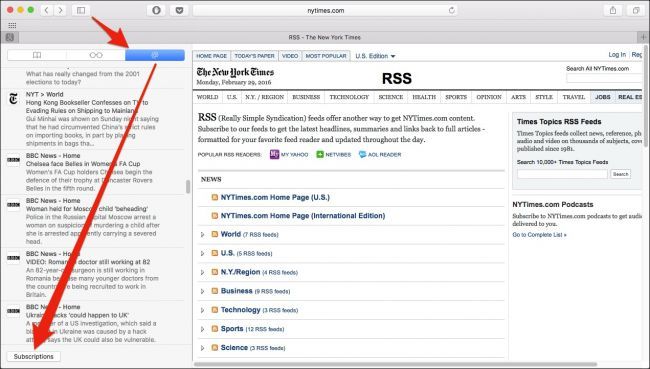
Task: Open the HOME PAGE tab on the NYTimes site
Action: pos(211,56)
